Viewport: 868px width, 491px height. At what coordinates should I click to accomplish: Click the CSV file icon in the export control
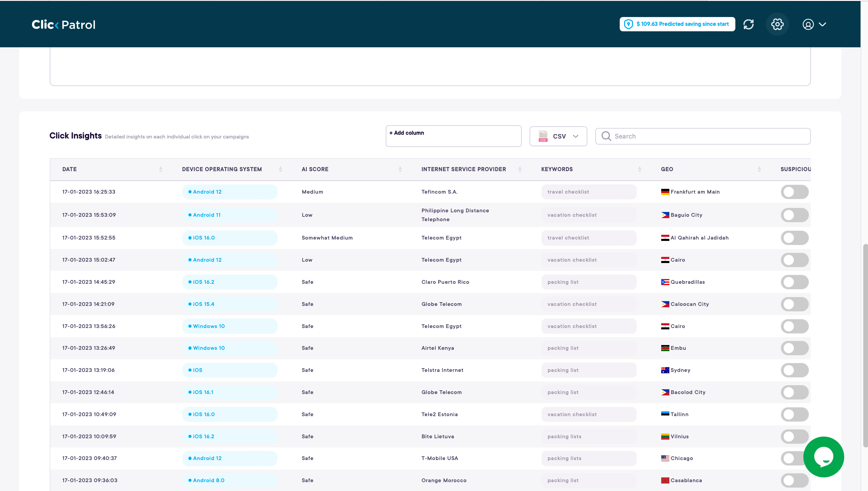pyautogui.click(x=542, y=136)
